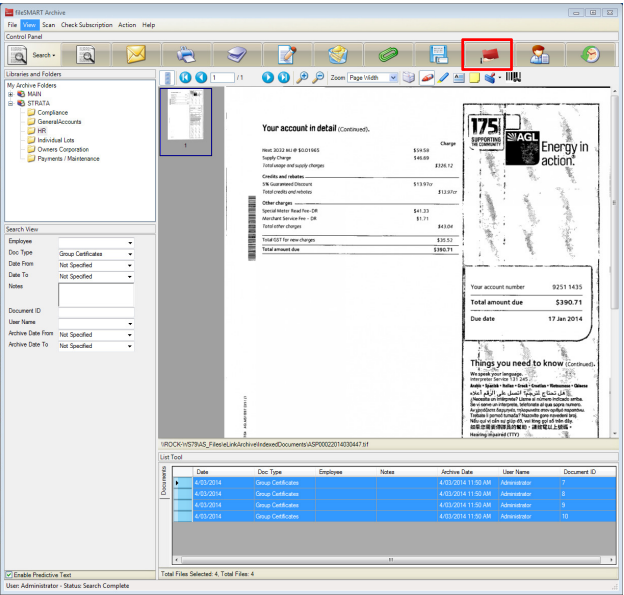
Task: Click the yellow envelope email icon
Action: pyautogui.click(x=136, y=55)
